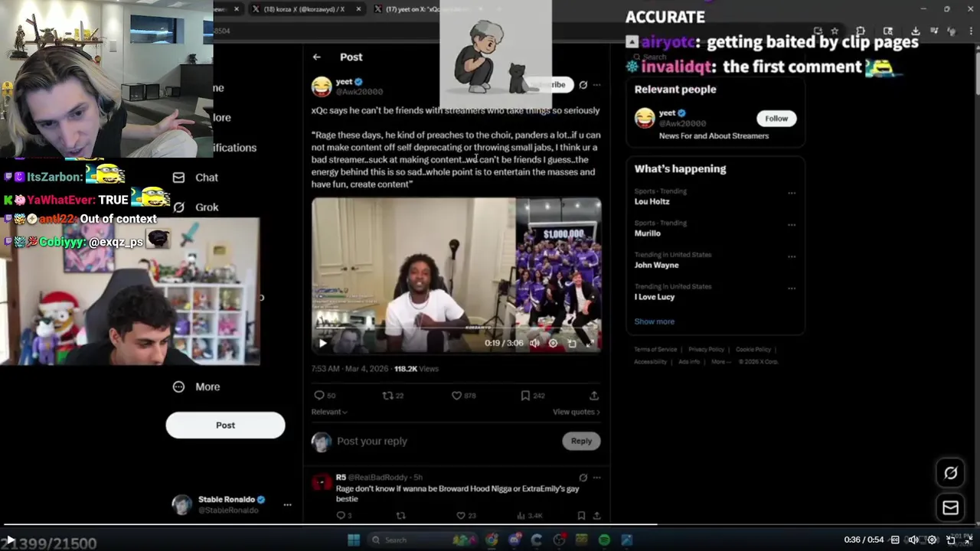
Task: Play the outer clip video
Action: pyautogui.click(x=10, y=540)
